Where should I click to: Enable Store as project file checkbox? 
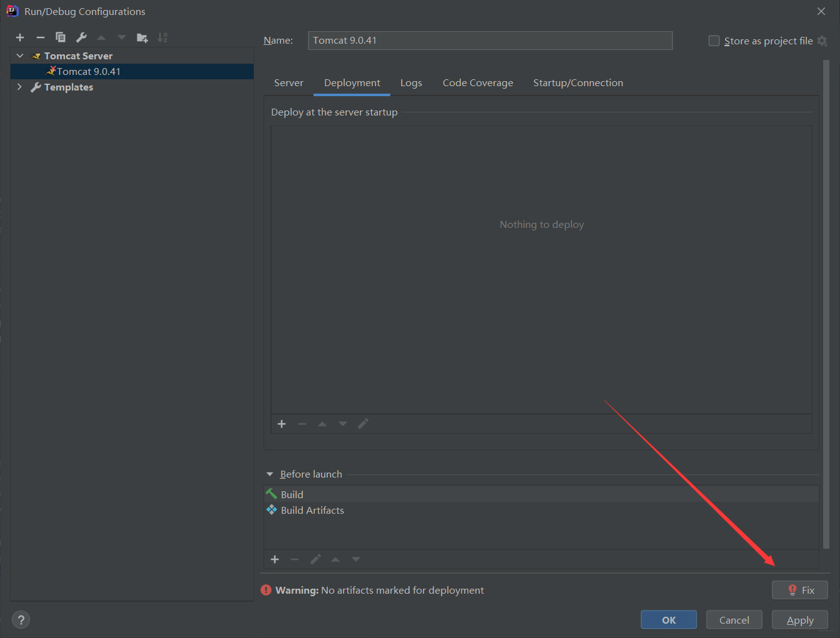[714, 41]
